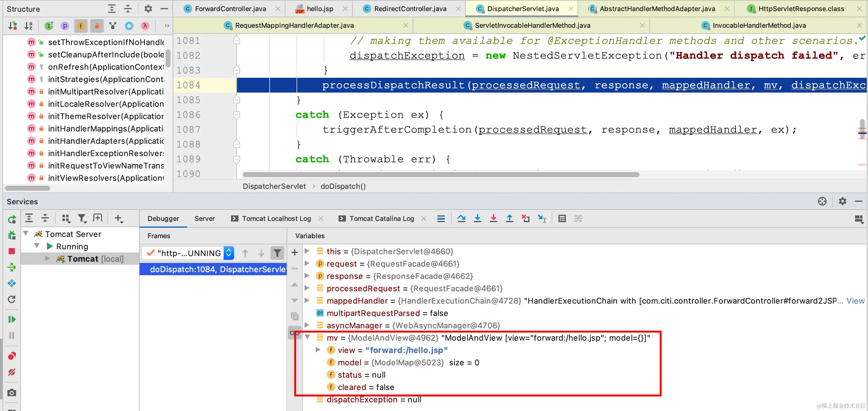
Task: Click the Step Out debugger icon
Action: point(509,218)
